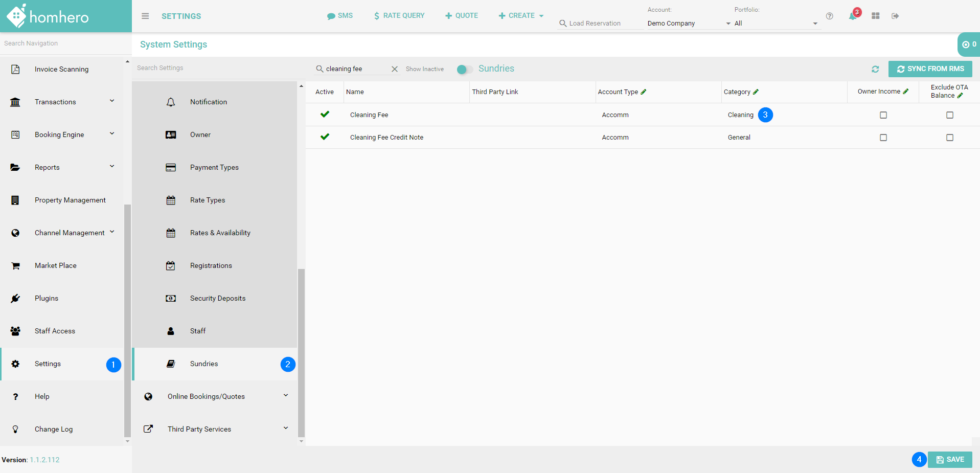Viewport: 980px width, 473px height.
Task: Clear the cleaning fee search with X
Action: (x=395, y=69)
